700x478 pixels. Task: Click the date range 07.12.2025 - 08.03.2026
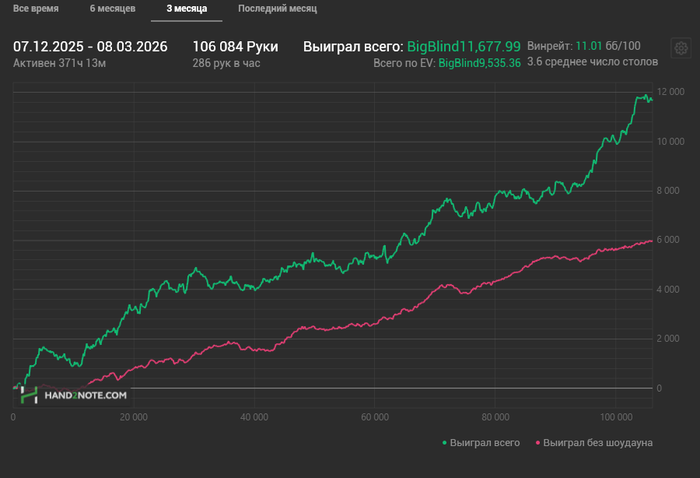(90, 46)
